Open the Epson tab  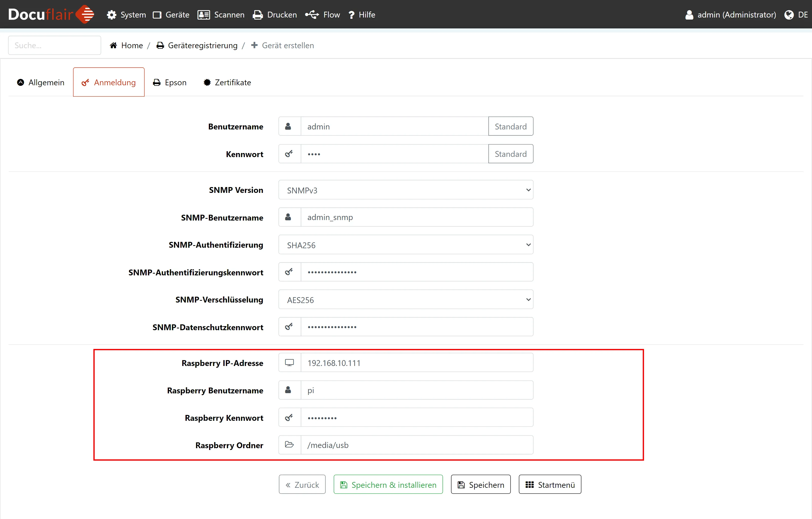click(170, 83)
